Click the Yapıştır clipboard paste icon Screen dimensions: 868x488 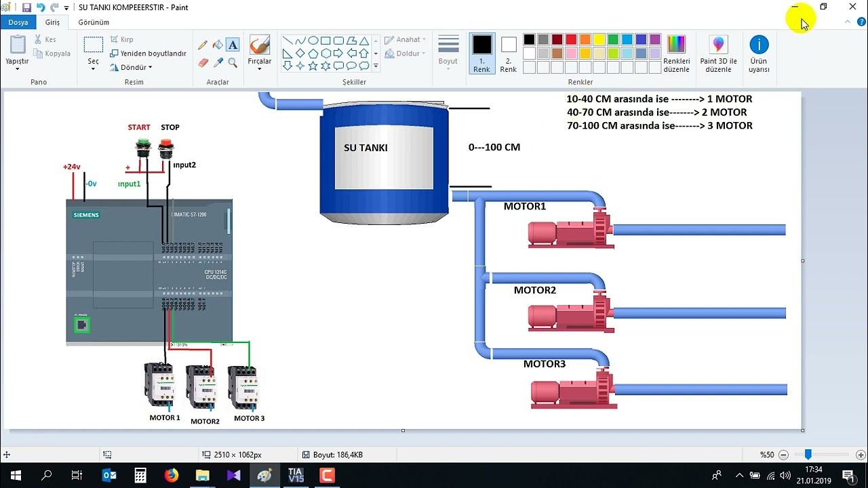point(18,45)
